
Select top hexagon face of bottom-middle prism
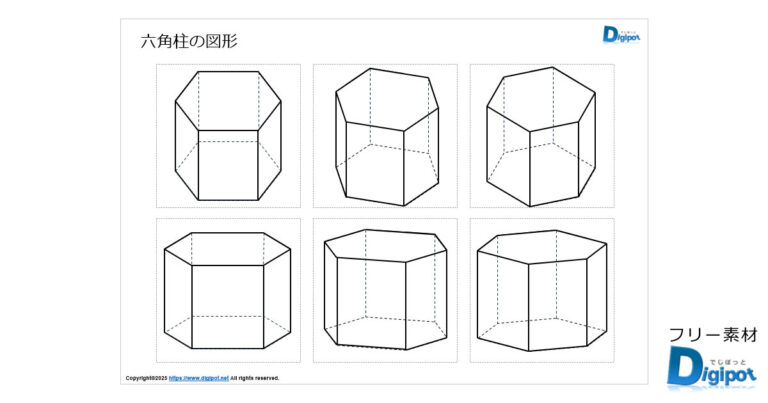click(x=385, y=246)
